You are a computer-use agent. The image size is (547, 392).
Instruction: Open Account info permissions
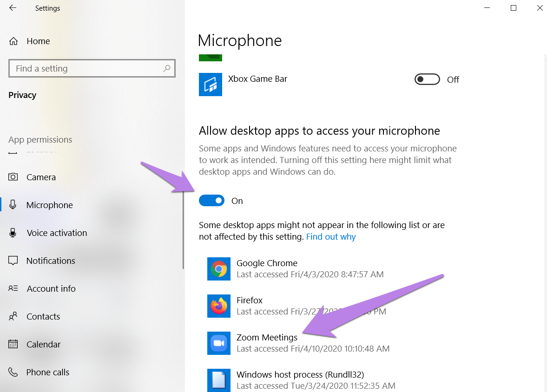click(x=51, y=288)
